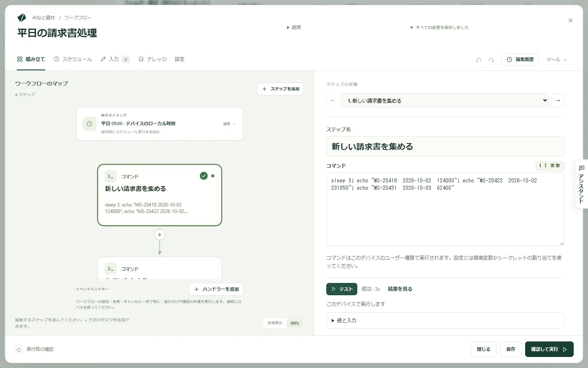Viewport: 588px width, 368px height.
Task: Click the redo arrow icon
Action: (x=491, y=60)
